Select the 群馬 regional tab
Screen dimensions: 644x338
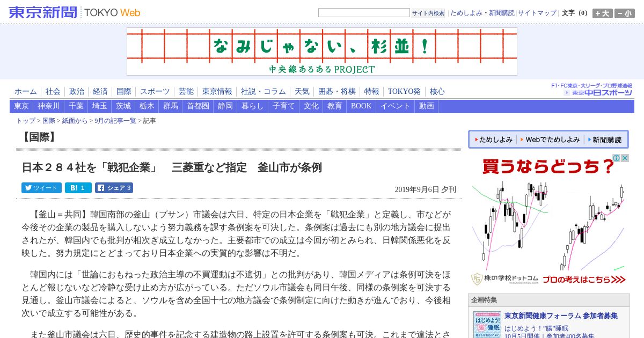[x=171, y=106]
